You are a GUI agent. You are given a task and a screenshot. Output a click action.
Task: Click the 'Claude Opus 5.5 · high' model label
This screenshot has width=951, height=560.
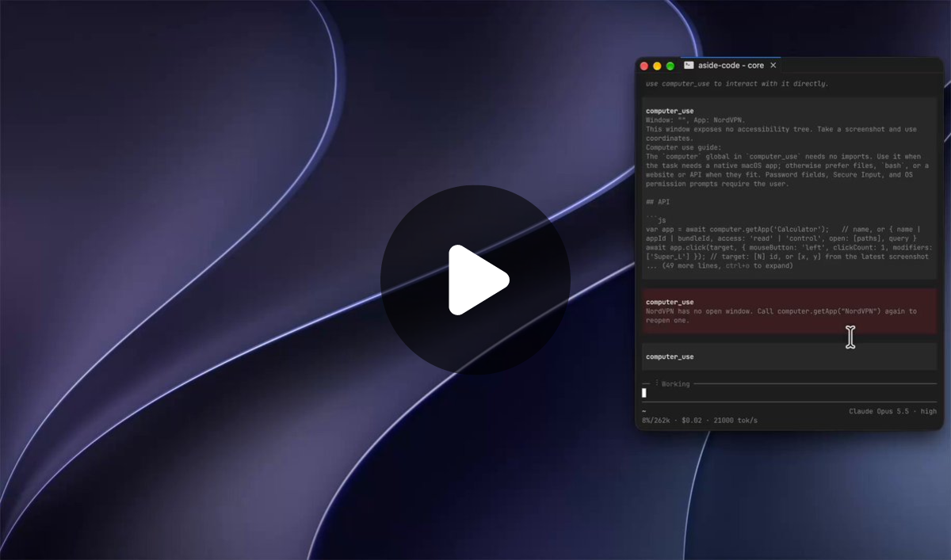tap(892, 412)
